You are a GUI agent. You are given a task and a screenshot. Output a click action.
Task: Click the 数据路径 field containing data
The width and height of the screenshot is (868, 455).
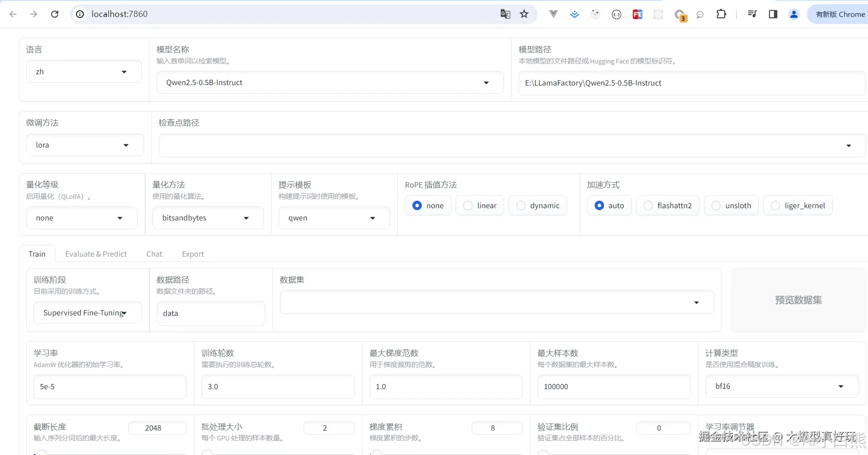(211, 313)
